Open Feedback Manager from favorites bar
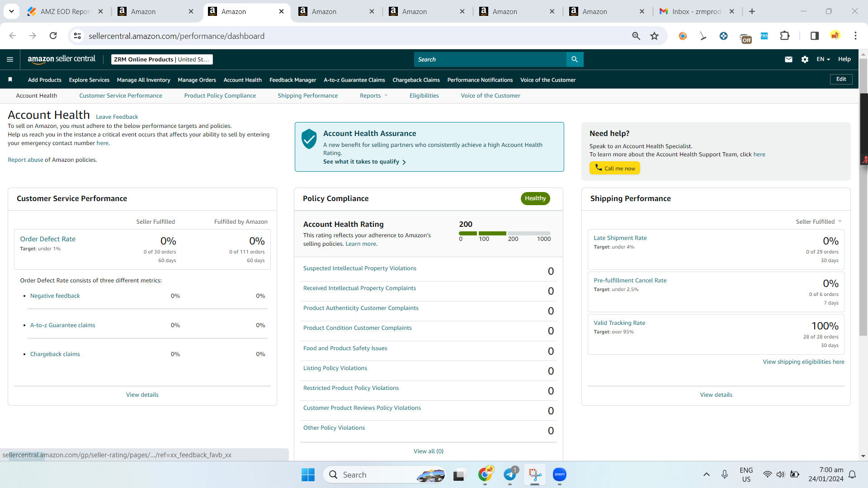The width and height of the screenshot is (868, 488). pos(292,80)
